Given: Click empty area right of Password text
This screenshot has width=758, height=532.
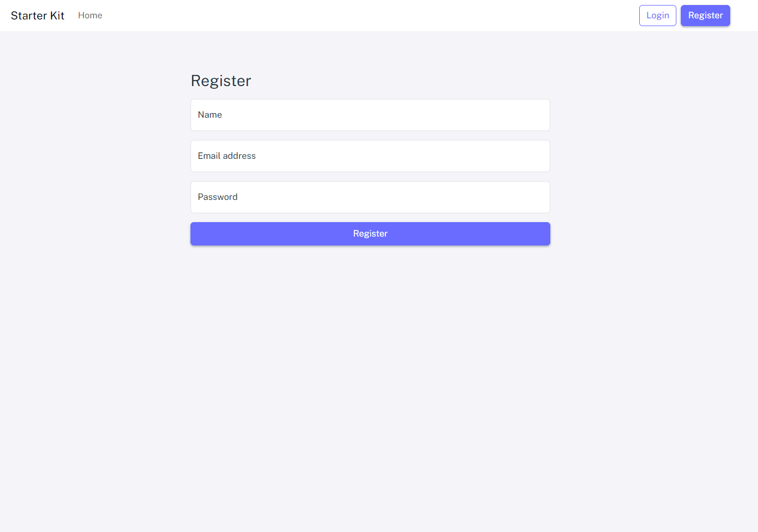Looking at the screenshot, I should tap(394, 197).
